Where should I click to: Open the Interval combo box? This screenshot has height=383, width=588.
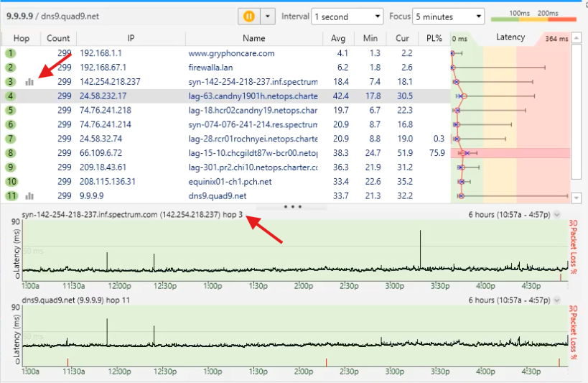pos(347,17)
